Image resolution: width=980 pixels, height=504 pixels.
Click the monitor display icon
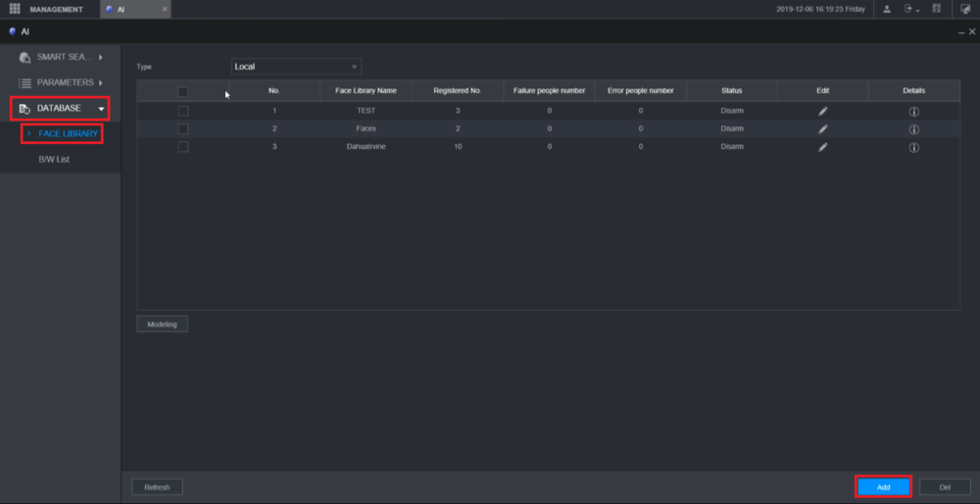[964, 9]
